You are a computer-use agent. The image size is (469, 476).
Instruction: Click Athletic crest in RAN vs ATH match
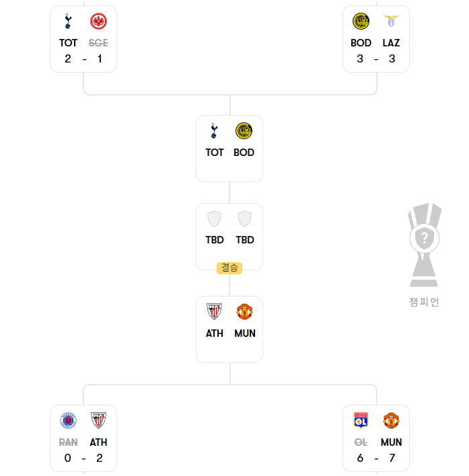pos(98,420)
